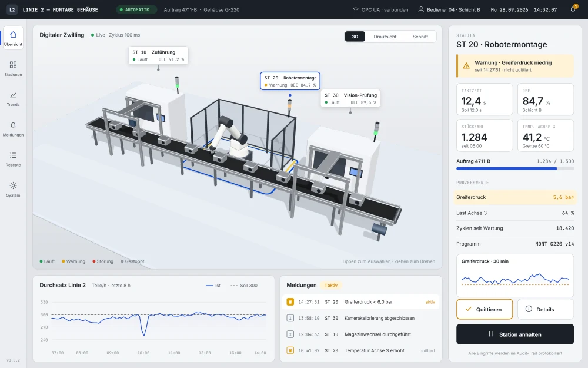Select the Programm MONT_G220_v14 row

click(515, 244)
